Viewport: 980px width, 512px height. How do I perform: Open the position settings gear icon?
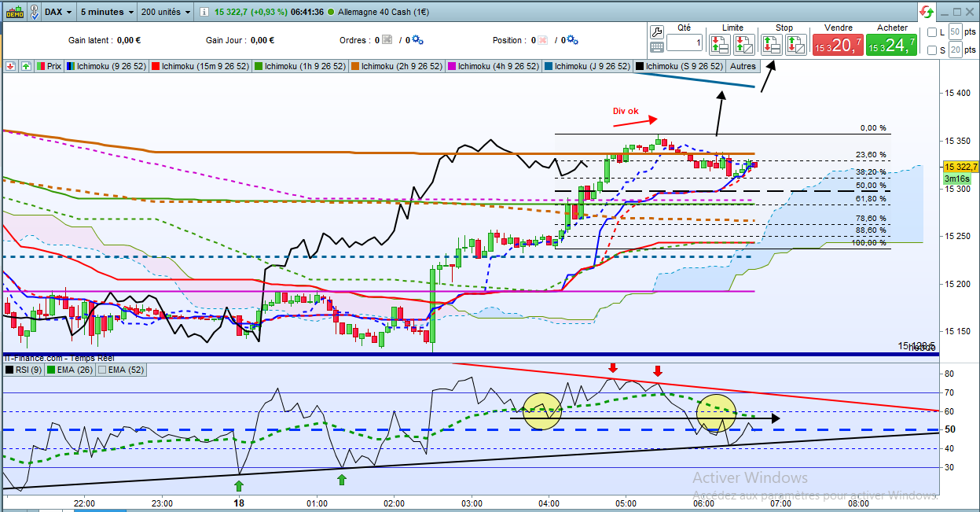(x=573, y=40)
